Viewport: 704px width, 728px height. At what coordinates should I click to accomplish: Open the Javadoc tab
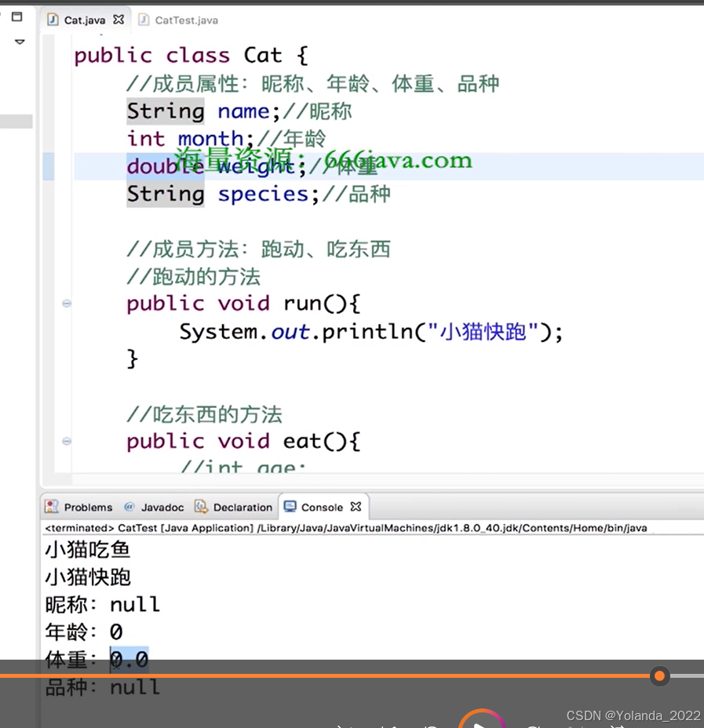point(162,508)
